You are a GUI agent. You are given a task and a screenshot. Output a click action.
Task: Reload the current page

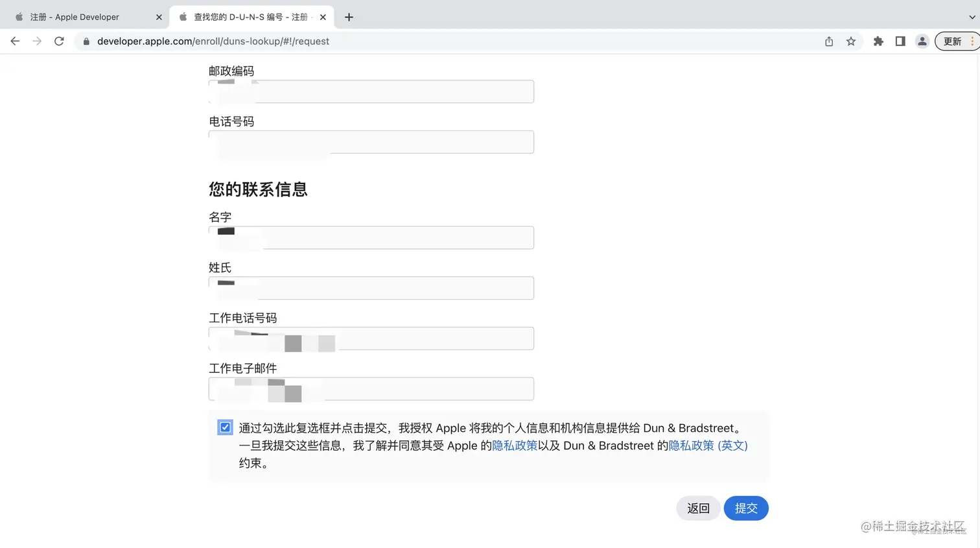(x=59, y=42)
